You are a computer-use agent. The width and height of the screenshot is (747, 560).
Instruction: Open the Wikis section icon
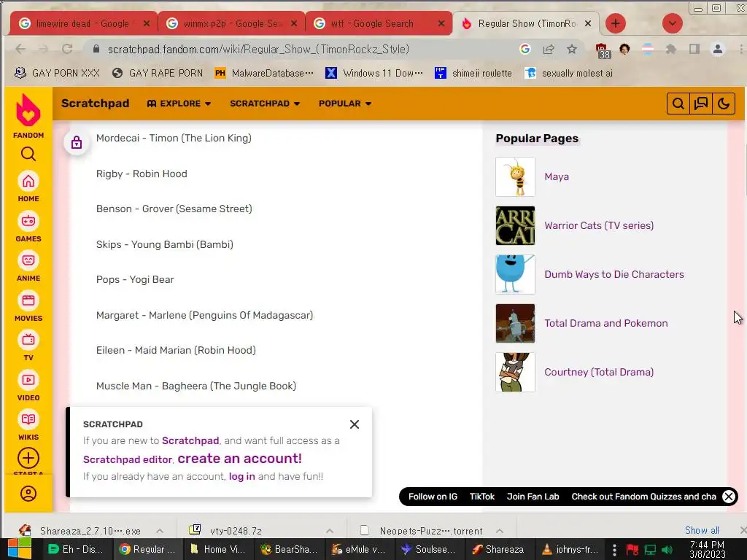[28, 419]
